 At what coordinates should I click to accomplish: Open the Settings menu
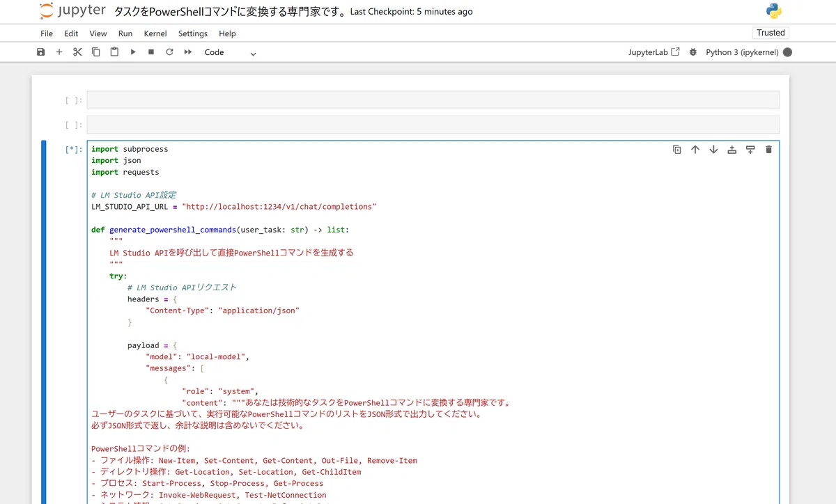(x=193, y=33)
